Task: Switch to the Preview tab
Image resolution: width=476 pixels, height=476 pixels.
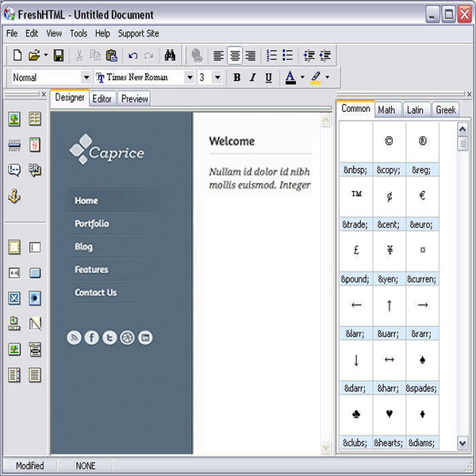Action: (x=135, y=98)
